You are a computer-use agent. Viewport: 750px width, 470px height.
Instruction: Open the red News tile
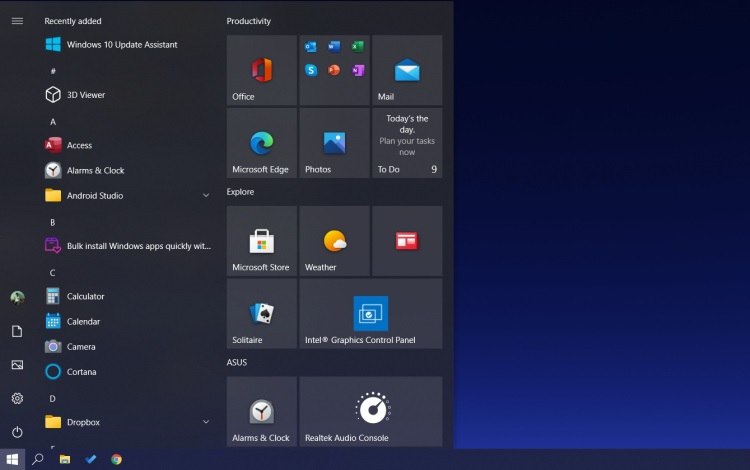tap(407, 241)
